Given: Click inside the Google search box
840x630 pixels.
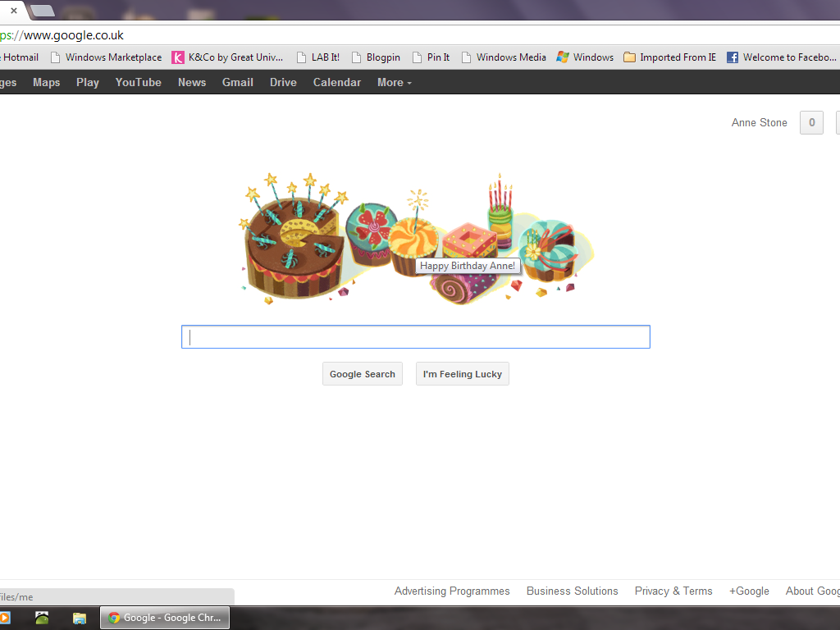Looking at the screenshot, I should 416,337.
